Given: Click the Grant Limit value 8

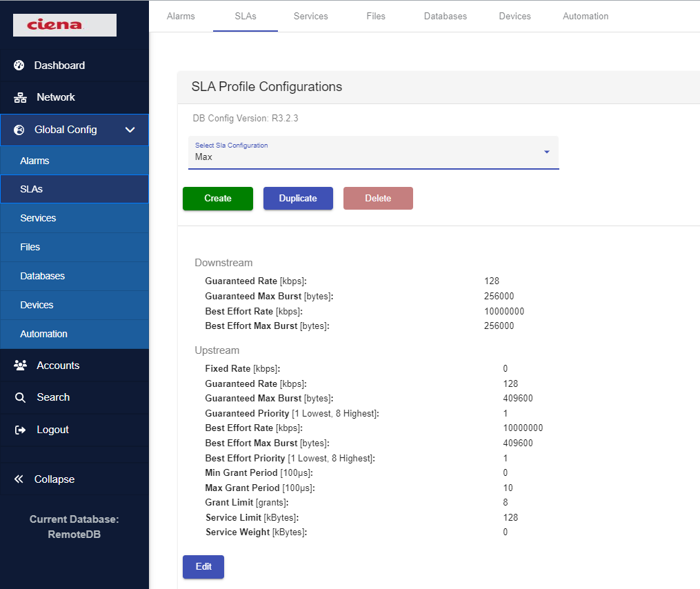Looking at the screenshot, I should pos(506,502).
